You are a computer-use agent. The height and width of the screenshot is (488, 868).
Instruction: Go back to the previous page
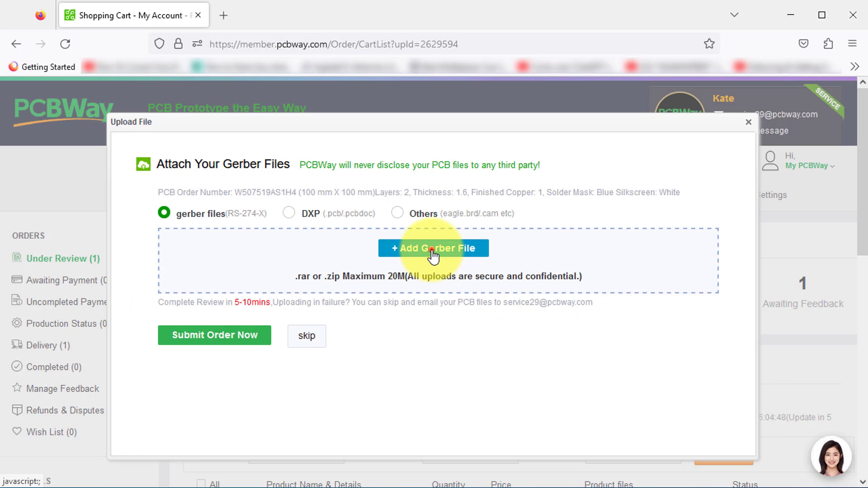(16, 44)
